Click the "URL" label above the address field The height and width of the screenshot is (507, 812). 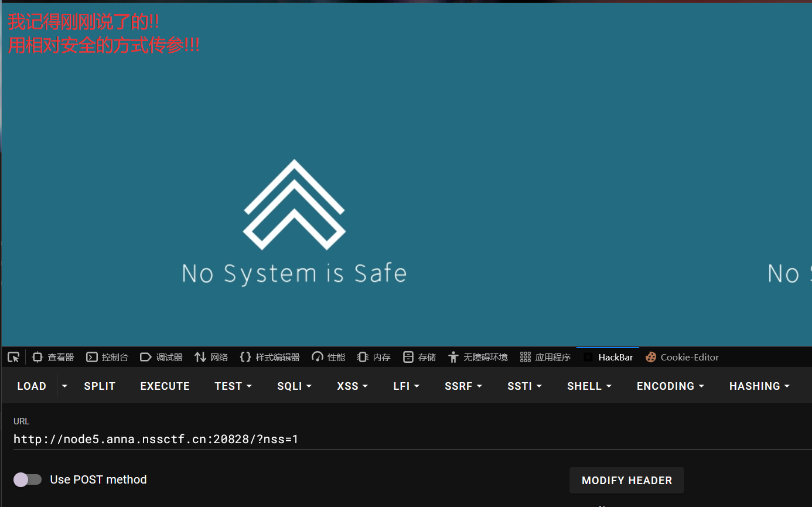21,421
